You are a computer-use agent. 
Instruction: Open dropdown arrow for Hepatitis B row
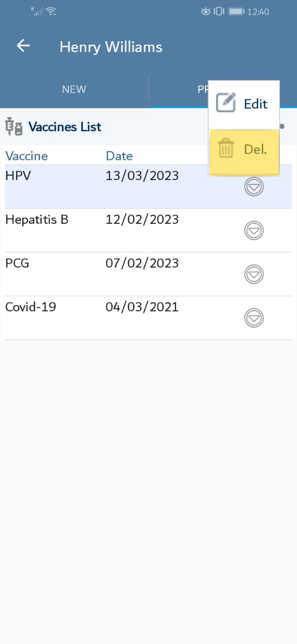254,230
